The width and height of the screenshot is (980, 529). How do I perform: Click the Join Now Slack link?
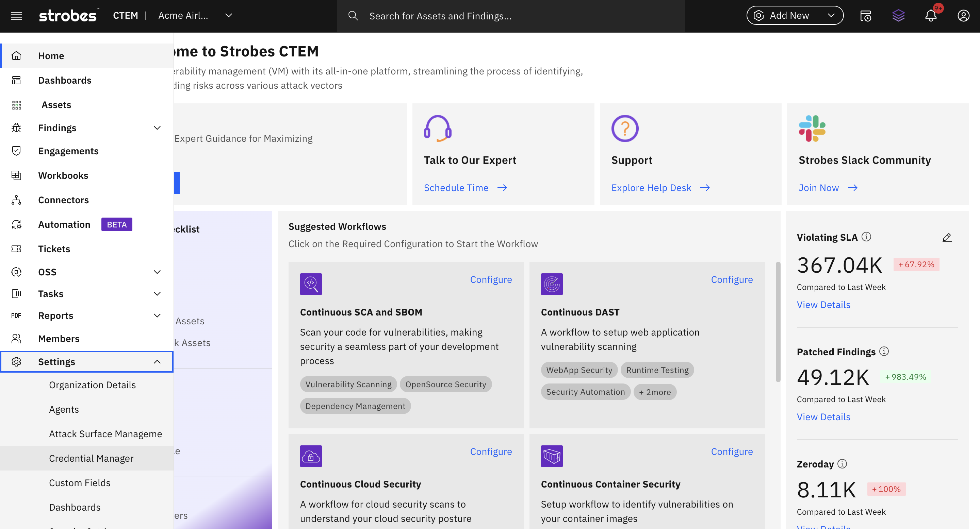pos(828,188)
